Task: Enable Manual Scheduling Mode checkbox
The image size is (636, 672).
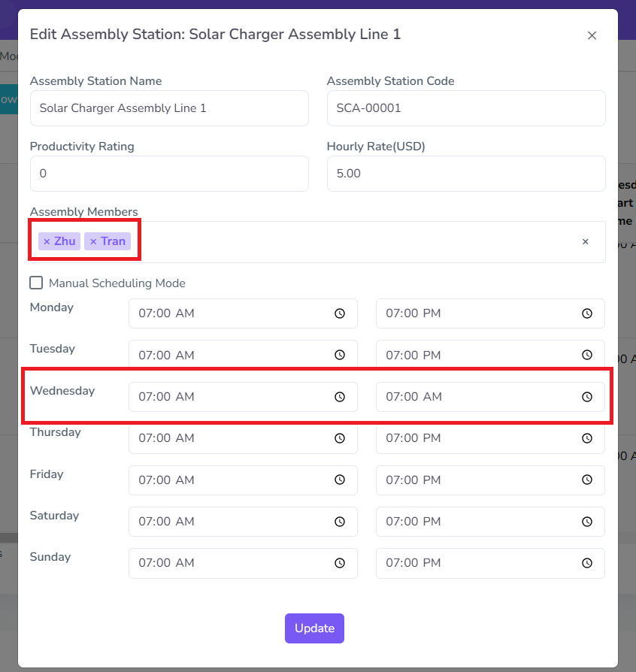Action: point(36,283)
